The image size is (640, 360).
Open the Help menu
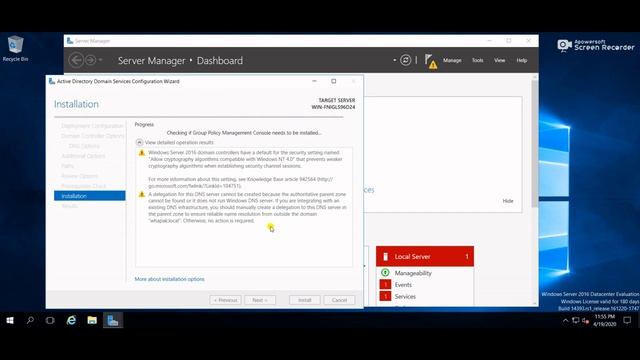click(522, 60)
